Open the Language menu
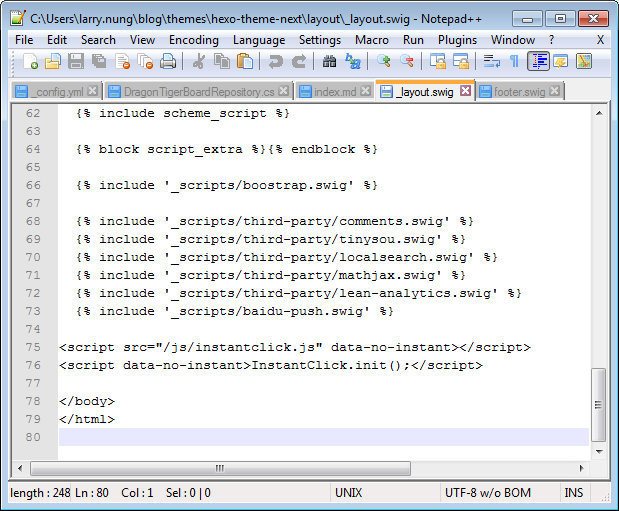 [x=259, y=40]
